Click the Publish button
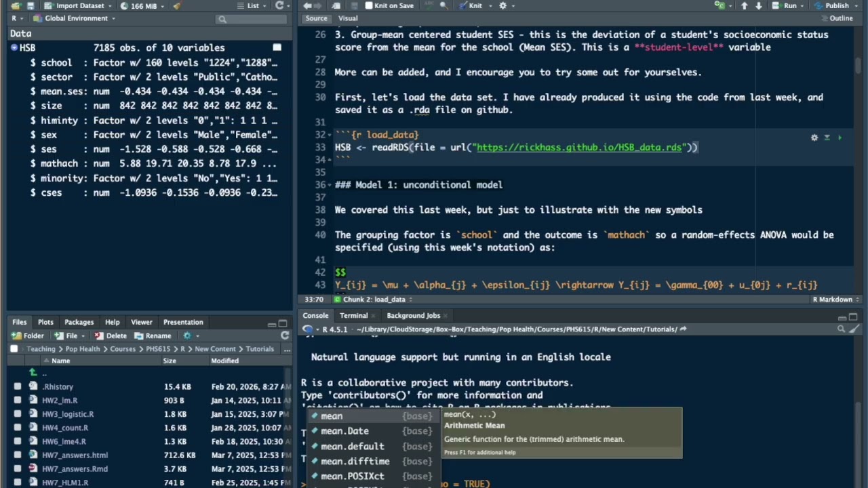Image resolution: width=868 pixels, height=488 pixels. (x=832, y=5)
